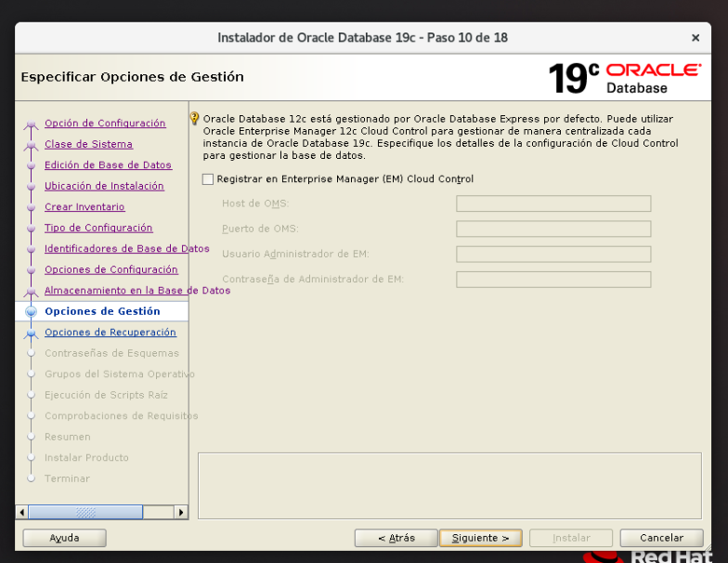Click the Puerto de OMS input field
The height and width of the screenshot is (563, 728).
tap(553, 229)
